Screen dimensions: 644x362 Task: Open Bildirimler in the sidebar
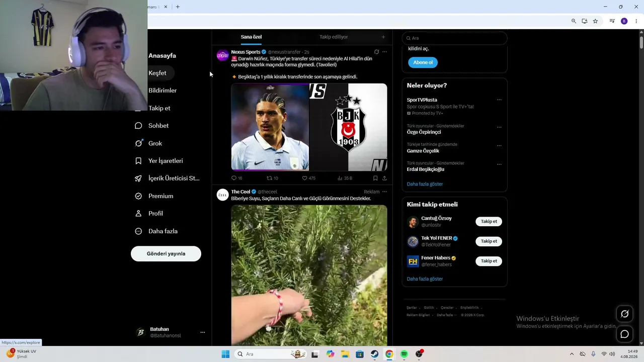pyautogui.click(x=163, y=90)
